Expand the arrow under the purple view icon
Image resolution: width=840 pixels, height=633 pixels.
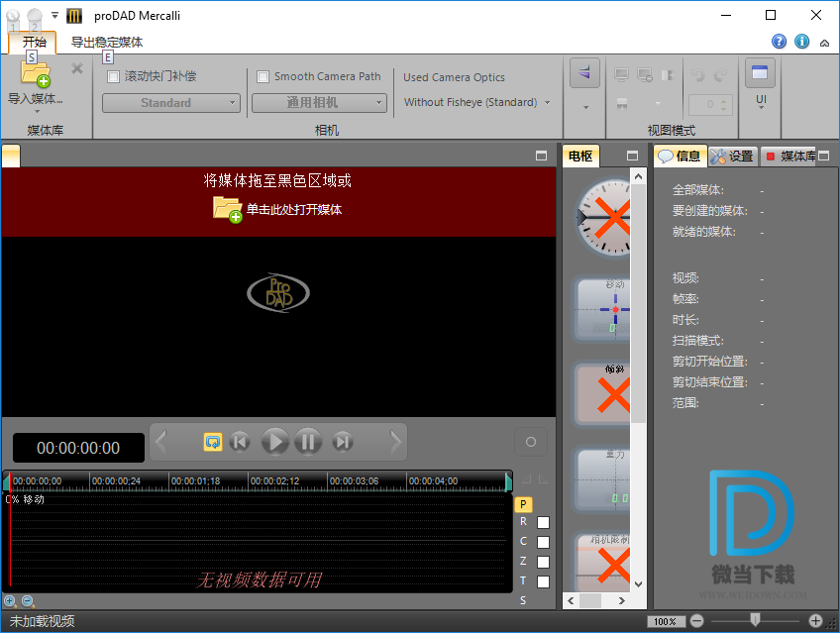coord(585,108)
